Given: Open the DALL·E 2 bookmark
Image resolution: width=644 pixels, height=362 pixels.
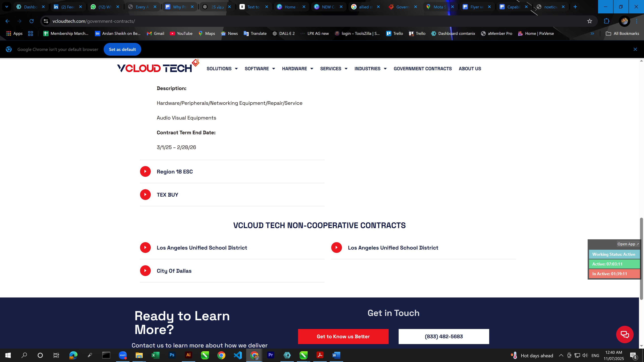Looking at the screenshot, I should point(283,34).
